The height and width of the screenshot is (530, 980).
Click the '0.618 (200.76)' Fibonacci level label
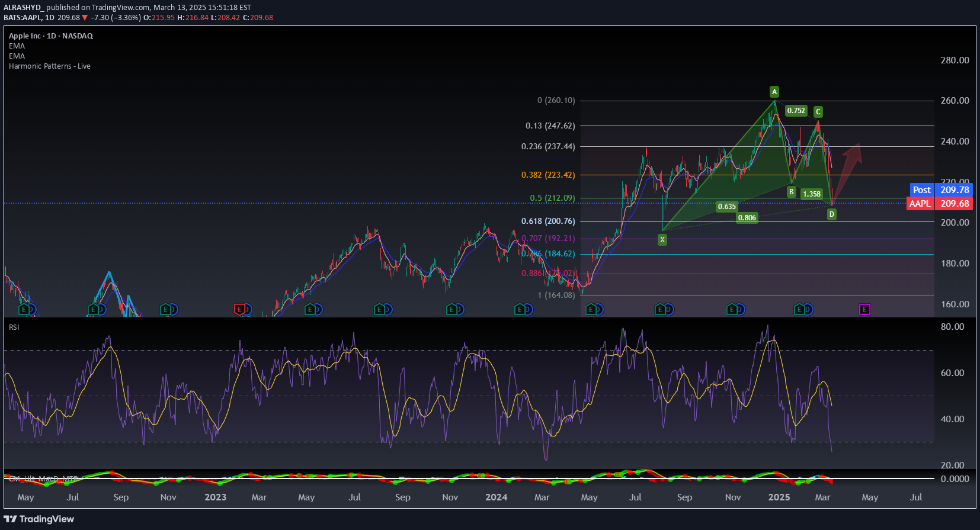tap(548, 221)
